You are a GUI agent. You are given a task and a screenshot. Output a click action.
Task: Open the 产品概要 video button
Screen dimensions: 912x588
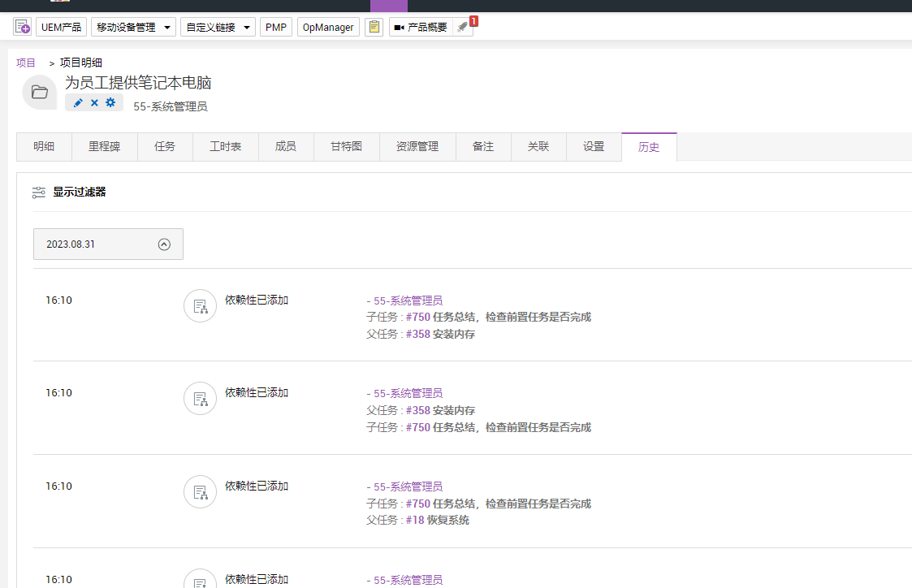(x=420, y=27)
